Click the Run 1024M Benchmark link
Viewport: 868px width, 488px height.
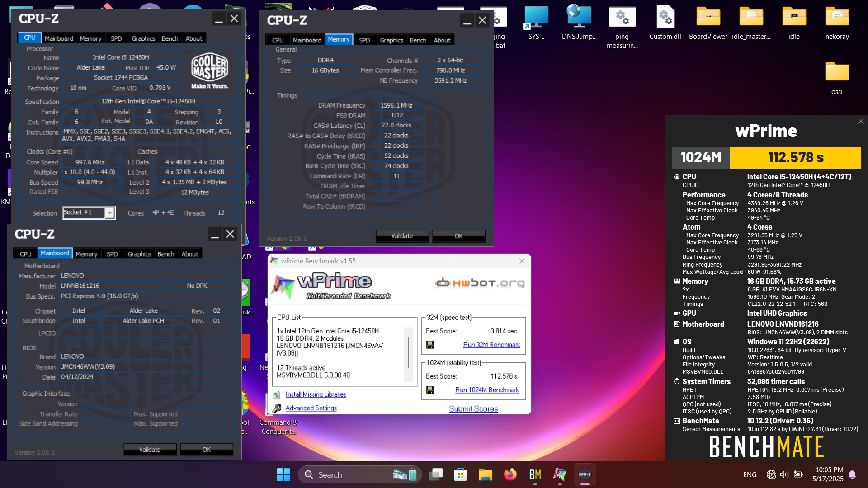487,390
